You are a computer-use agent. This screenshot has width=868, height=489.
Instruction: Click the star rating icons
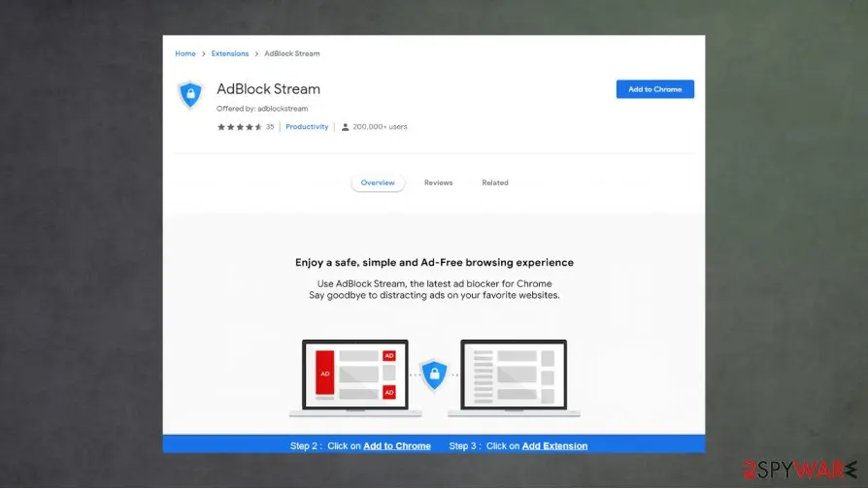coord(240,127)
